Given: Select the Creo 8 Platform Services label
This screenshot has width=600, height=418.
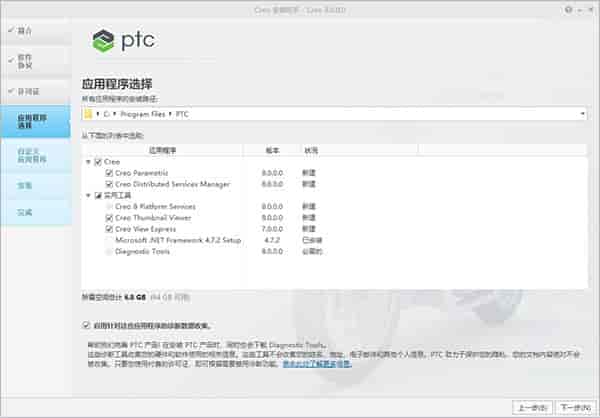Looking at the screenshot, I should 155,207.
